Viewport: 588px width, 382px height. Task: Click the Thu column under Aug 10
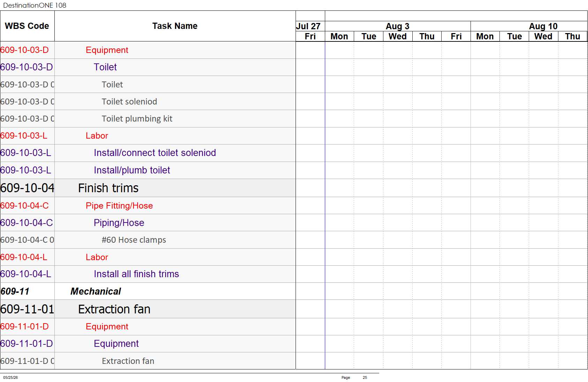click(573, 36)
